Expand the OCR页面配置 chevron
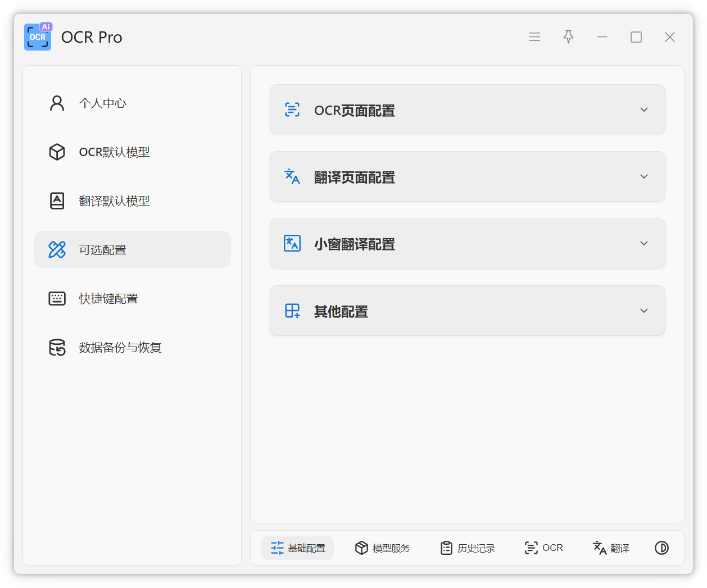This screenshot has width=707, height=588. pyautogui.click(x=644, y=110)
